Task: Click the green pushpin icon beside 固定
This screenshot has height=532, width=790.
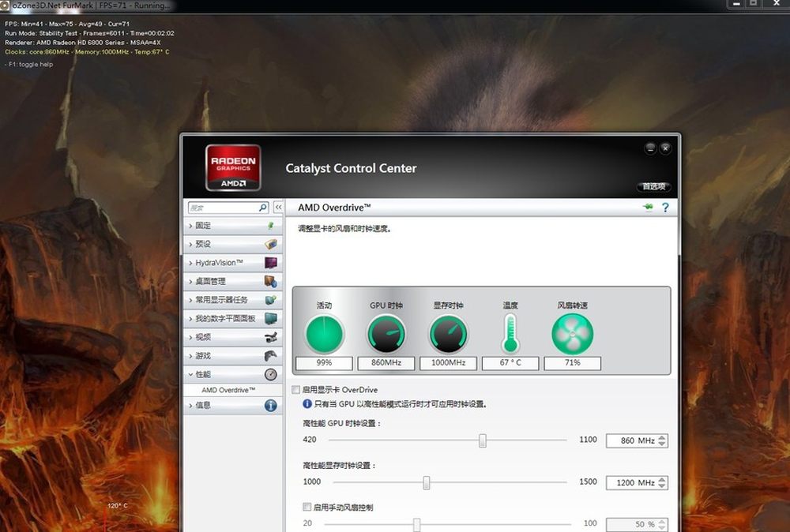Action: coord(270,226)
